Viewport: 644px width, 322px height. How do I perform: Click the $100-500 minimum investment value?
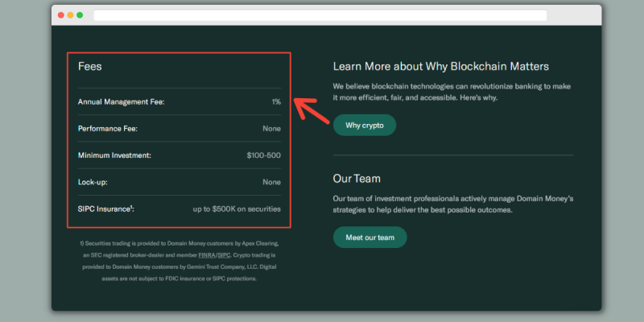[264, 155]
